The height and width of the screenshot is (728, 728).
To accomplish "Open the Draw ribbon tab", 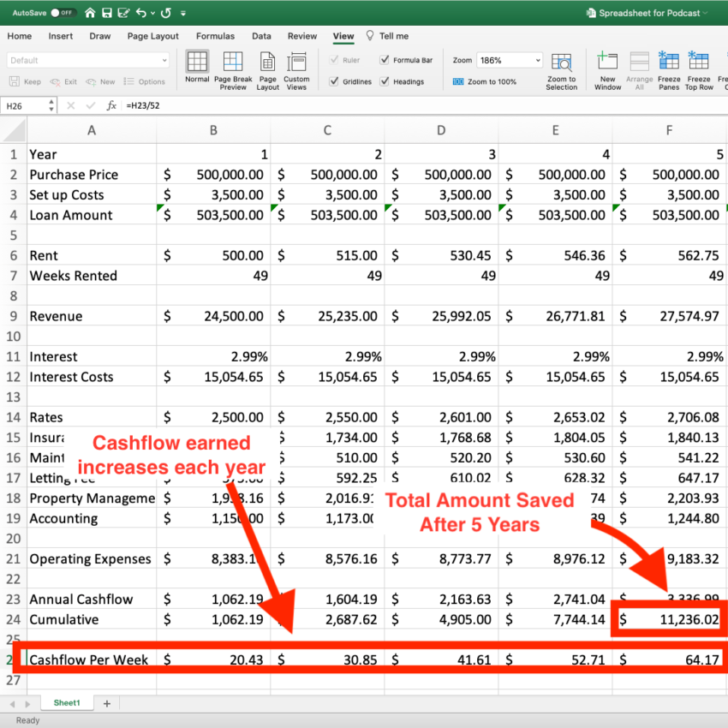I will 100,36.
